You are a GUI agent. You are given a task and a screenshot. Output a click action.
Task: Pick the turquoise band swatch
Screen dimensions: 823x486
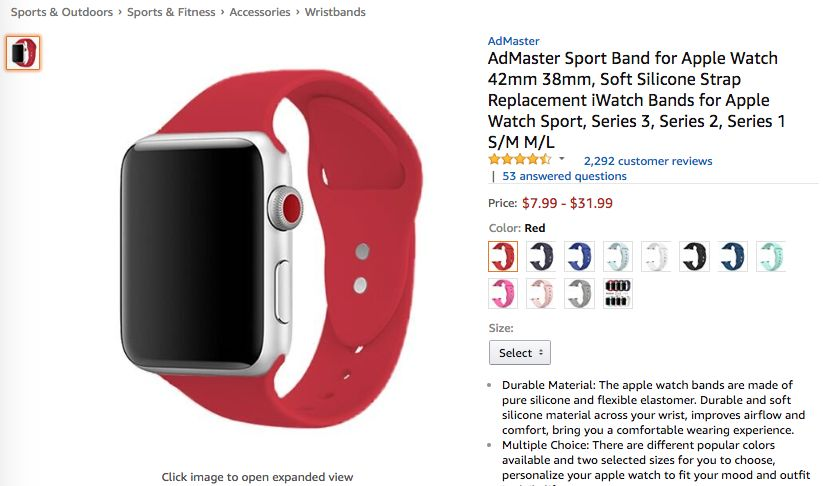pyautogui.click(x=771, y=257)
